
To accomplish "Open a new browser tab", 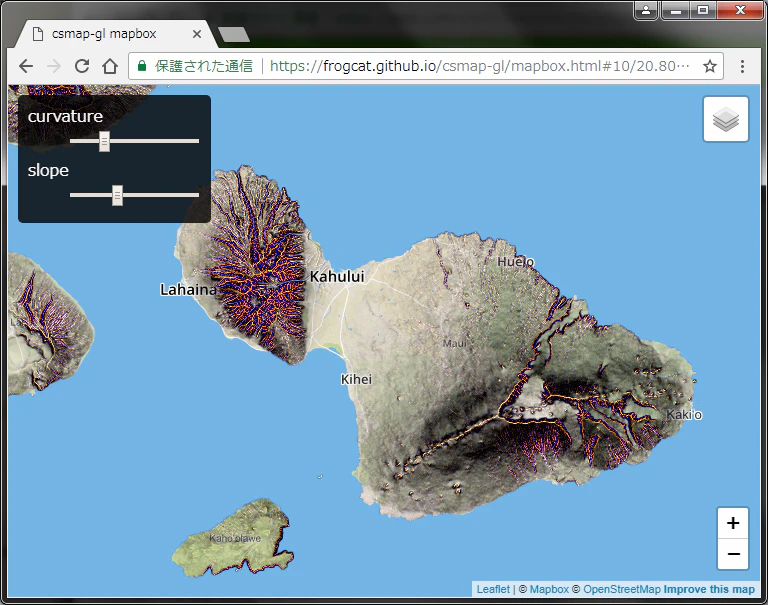I will [x=234, y=34].
